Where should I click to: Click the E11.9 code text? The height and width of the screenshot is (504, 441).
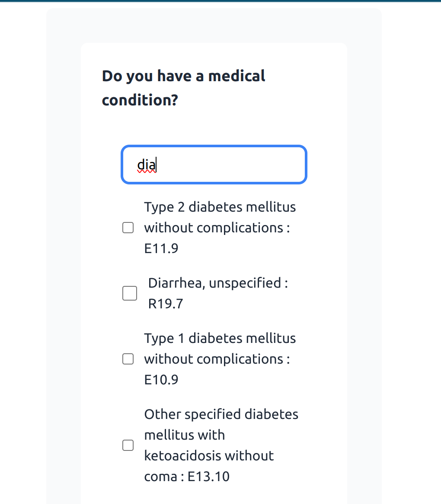161,248
